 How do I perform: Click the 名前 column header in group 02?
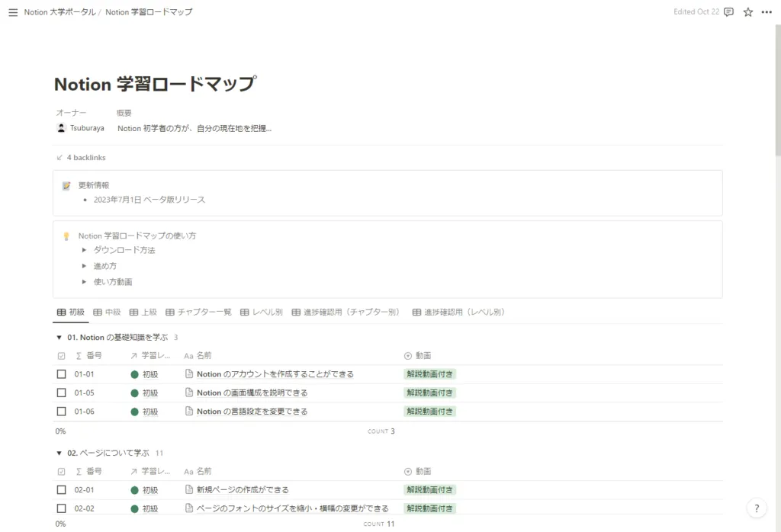[198, 471]
